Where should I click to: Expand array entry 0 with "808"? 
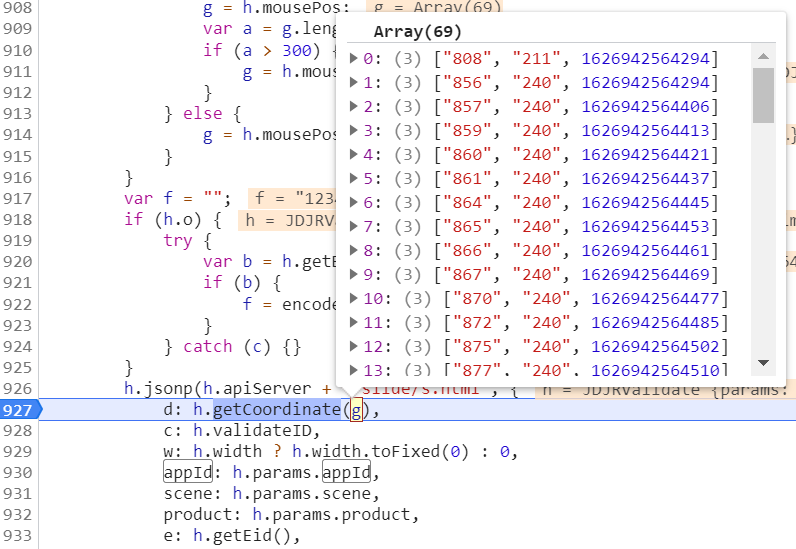point(354,58)
